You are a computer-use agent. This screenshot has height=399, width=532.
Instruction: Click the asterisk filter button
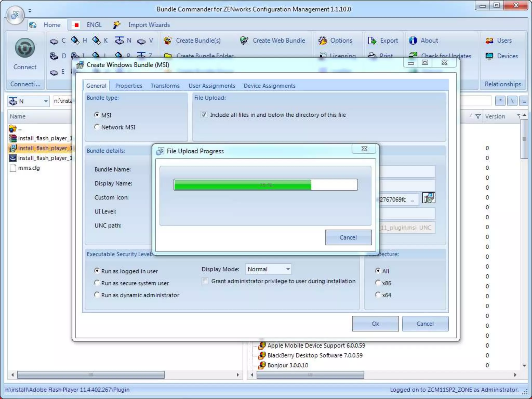pyautogui.click(x=500, y=101)
